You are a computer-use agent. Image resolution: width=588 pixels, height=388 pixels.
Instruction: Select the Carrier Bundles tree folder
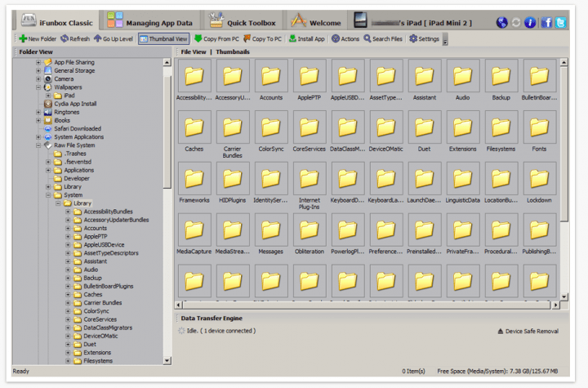tap(102, 303)
